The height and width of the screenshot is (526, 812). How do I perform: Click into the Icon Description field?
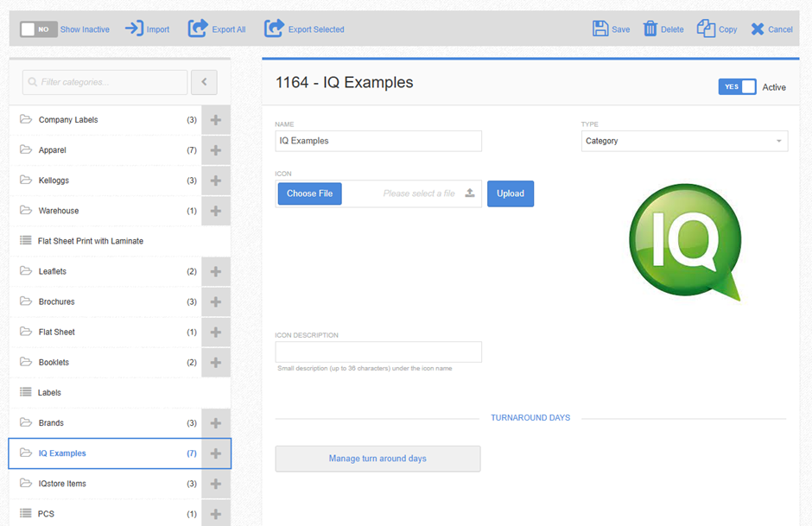[378, 352]
